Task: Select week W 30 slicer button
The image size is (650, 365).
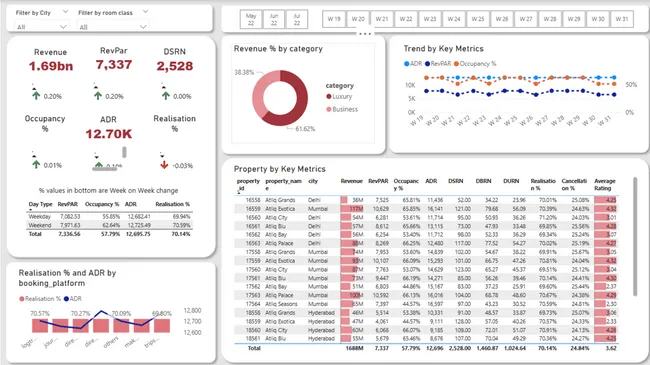Action: (598, 19)
